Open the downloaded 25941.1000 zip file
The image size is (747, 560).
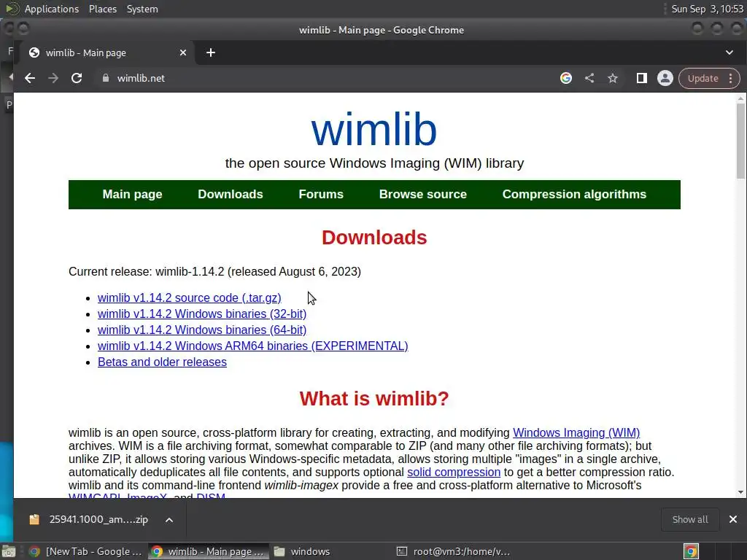coord(90,519)
